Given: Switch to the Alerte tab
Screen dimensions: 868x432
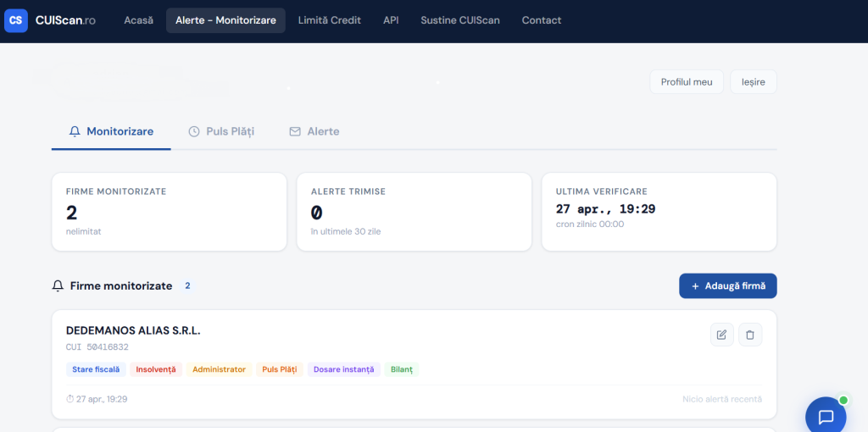Looking at the screenshot, I should (x=314, y=131).
